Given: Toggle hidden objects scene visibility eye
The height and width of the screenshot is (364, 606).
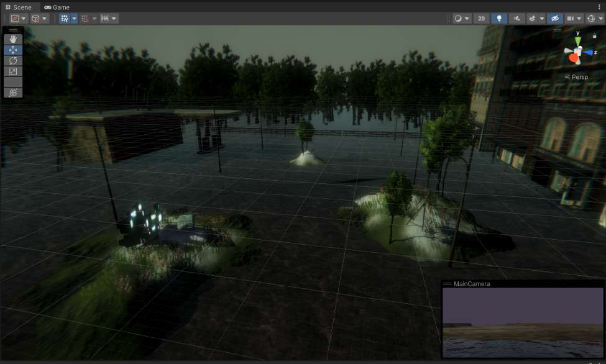Looking at the screenshot, I should pos(554,19).
